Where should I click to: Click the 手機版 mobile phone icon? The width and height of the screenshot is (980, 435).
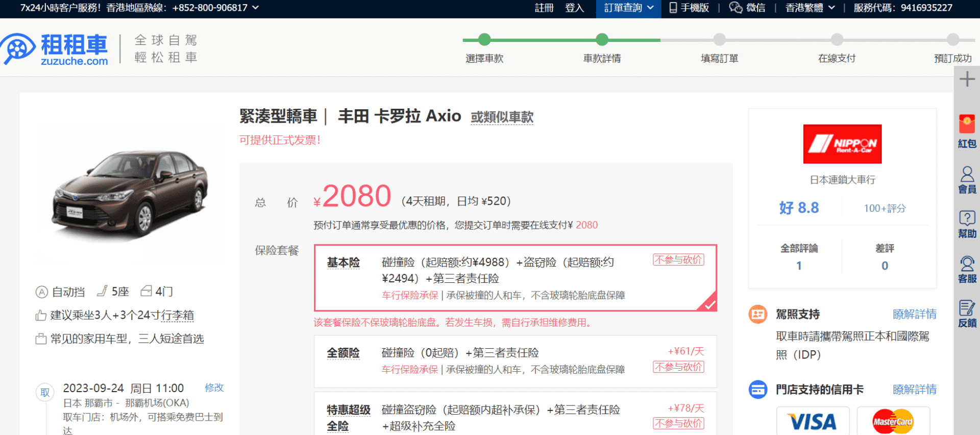click(x=673, y=8)
